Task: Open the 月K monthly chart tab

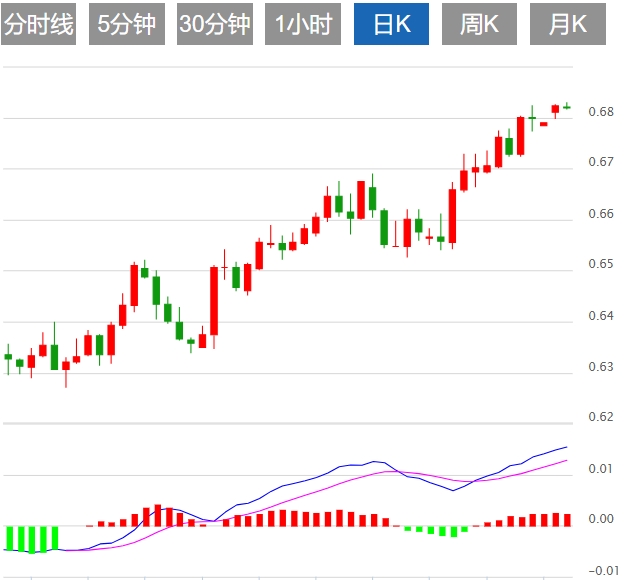Action: pos(567,25)
